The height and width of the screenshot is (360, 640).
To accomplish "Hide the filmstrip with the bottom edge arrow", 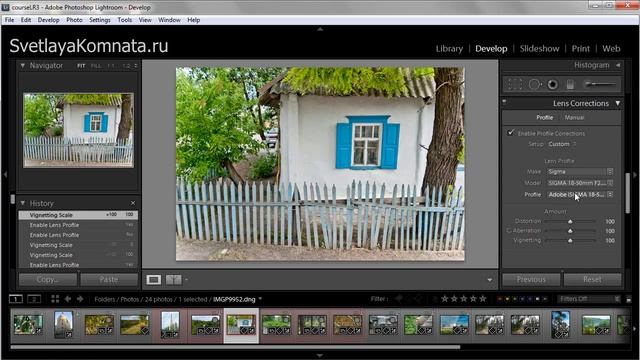I will 320,356.
